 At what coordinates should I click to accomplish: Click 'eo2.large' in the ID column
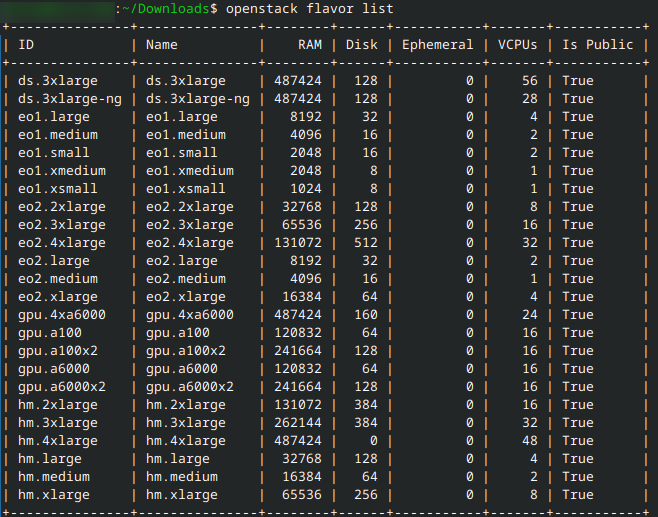coord(54,261)
